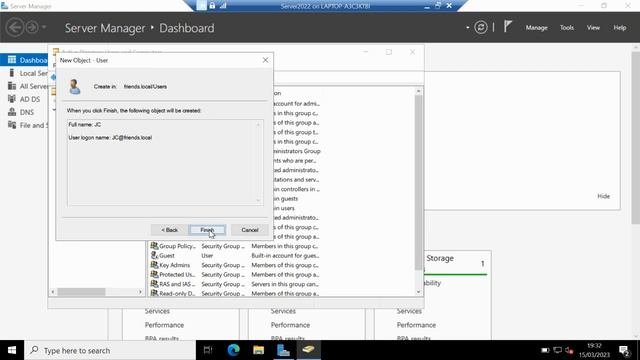Open File Explorer from the taskbar
Image resolution: width=640 pixels, height=360 pixels.
coord(258,350)
